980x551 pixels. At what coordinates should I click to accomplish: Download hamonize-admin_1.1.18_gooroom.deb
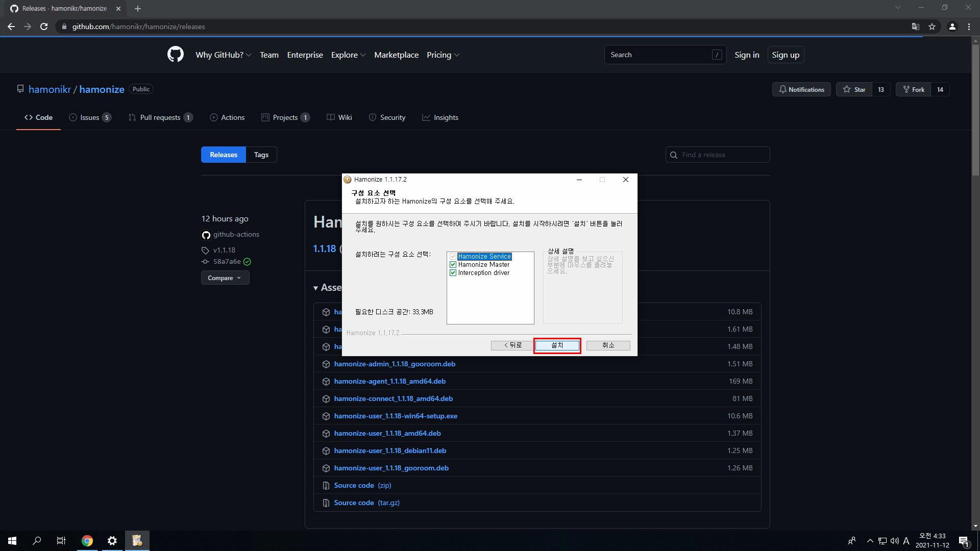pyautogui.click(x=395, y=364)
